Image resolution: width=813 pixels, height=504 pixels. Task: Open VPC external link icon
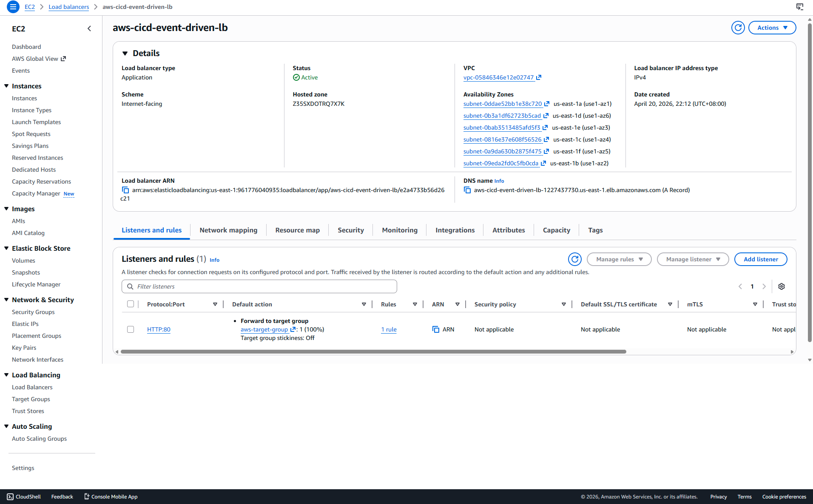539,77
